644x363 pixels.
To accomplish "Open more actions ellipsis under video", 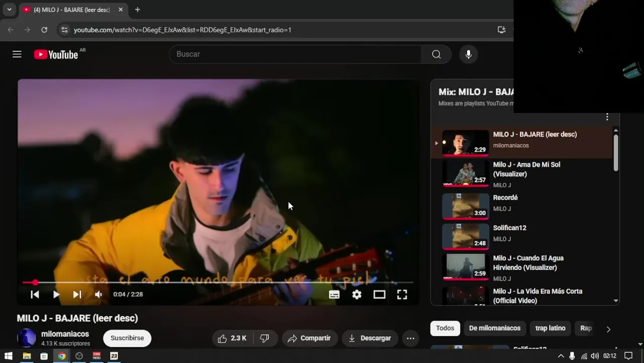I will click(x=411, y=338).
